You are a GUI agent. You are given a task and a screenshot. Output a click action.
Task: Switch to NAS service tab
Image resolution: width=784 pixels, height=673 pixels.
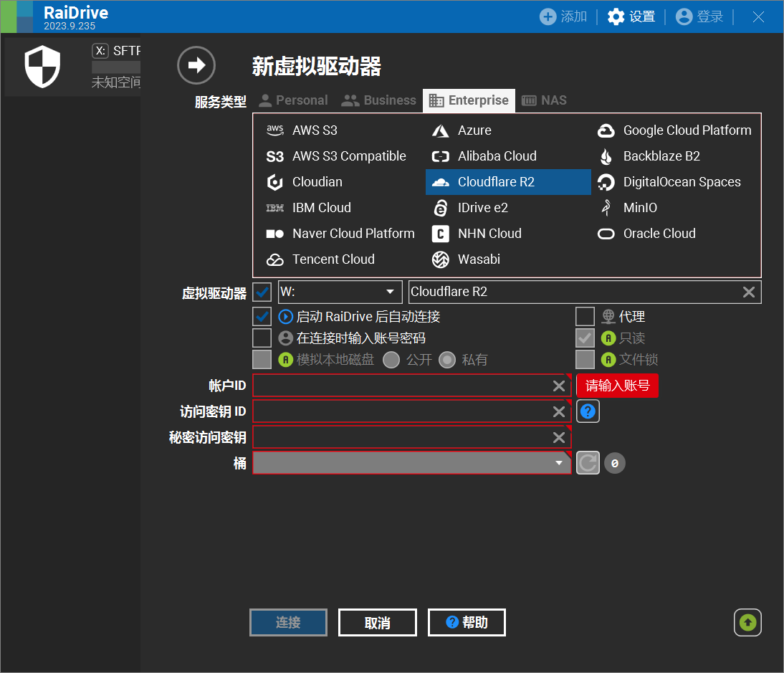point(544,100)
